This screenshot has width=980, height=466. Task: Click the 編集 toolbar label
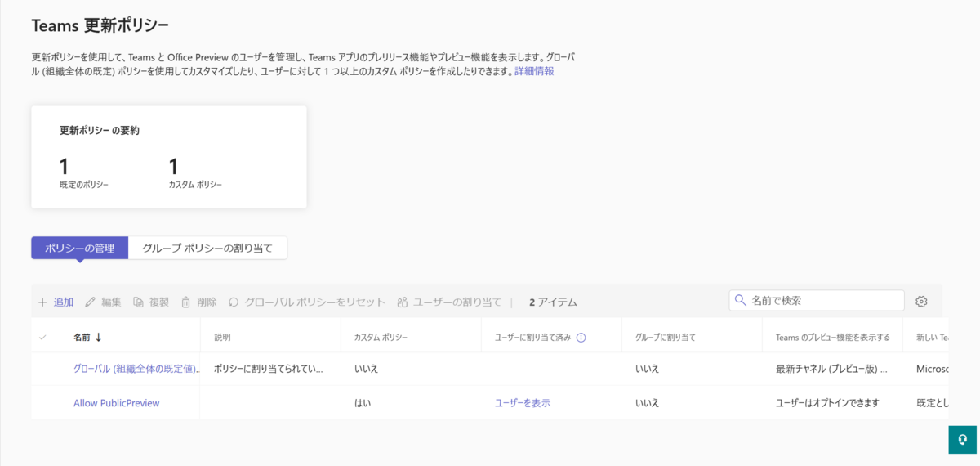(111, 302)
